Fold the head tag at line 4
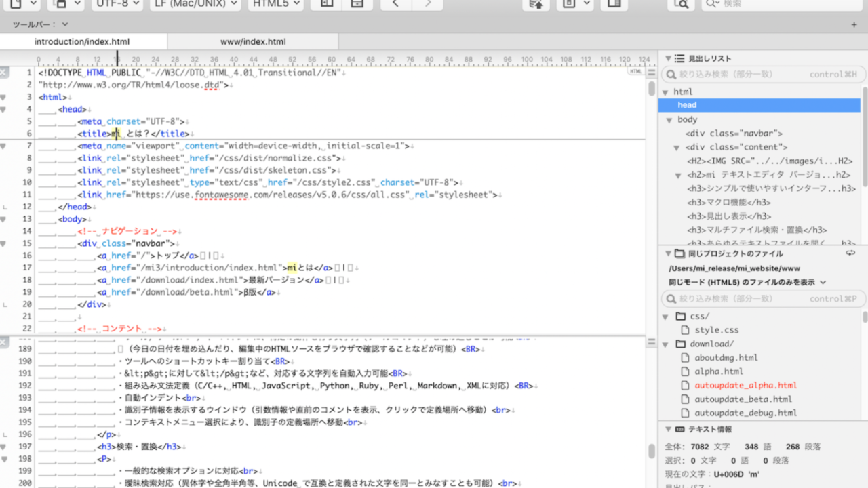Screen dimensions: 868x488 point(3,109)
